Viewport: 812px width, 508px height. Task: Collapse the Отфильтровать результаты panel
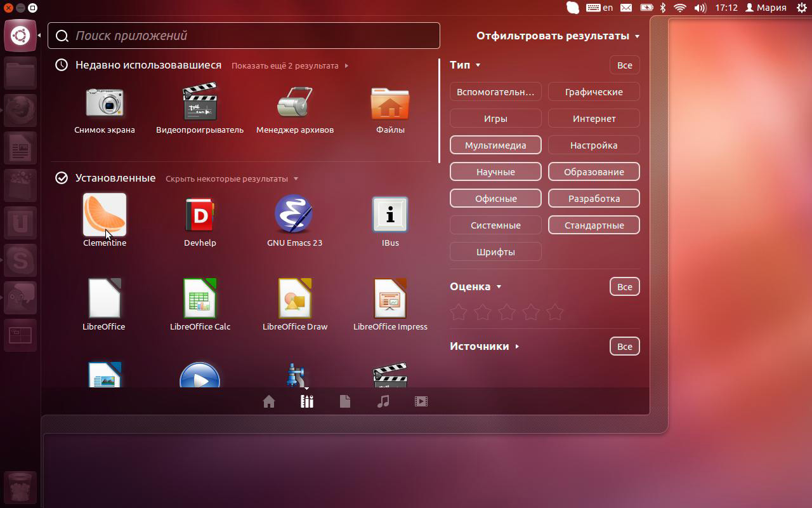pyautogui.click(x=558, y=36)
